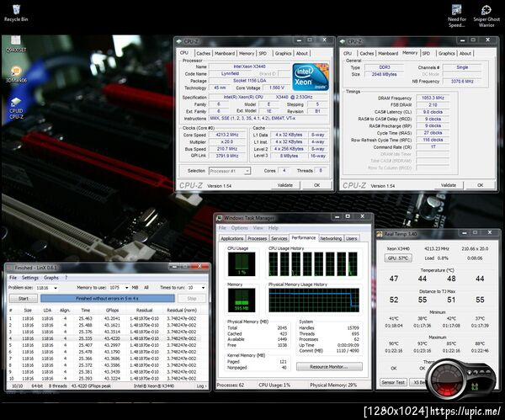Open Task Manager Options menu
Viewport: 505px width, 420px height.
coord(239,228)
